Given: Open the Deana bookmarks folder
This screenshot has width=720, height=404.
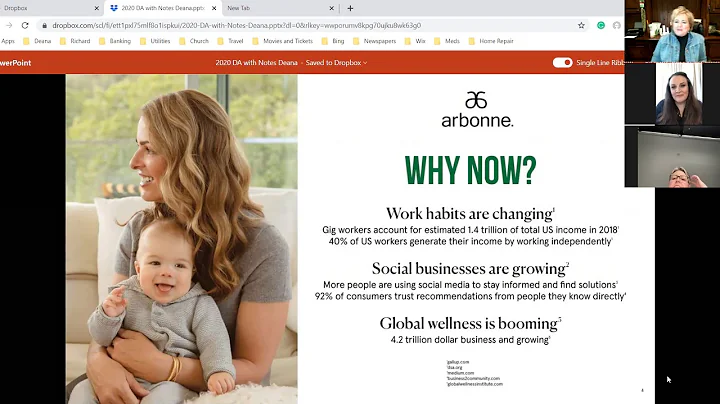Looking at the screenshot, I should 37,41.
